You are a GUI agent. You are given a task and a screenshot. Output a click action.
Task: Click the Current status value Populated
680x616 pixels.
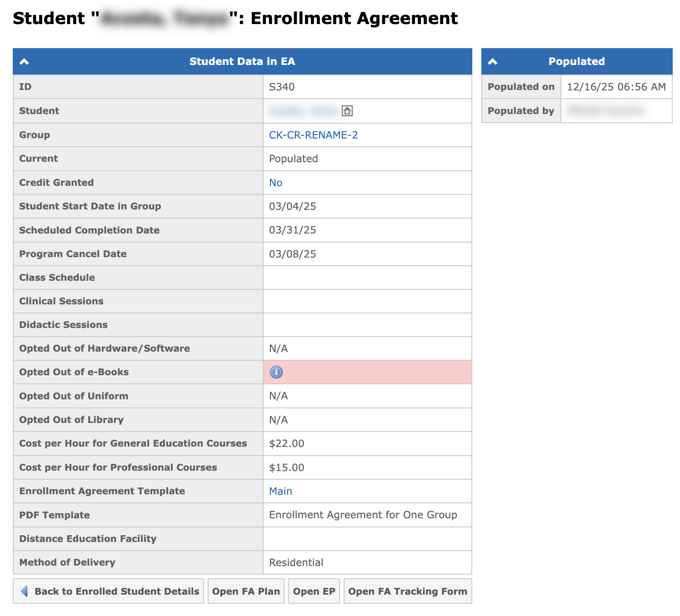point(293,159)
